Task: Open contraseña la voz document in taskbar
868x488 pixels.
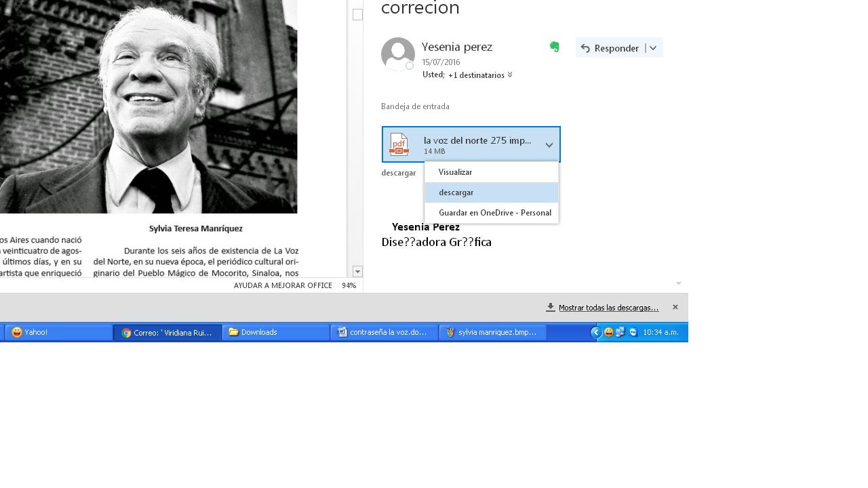Action: [x=384, y=332]
